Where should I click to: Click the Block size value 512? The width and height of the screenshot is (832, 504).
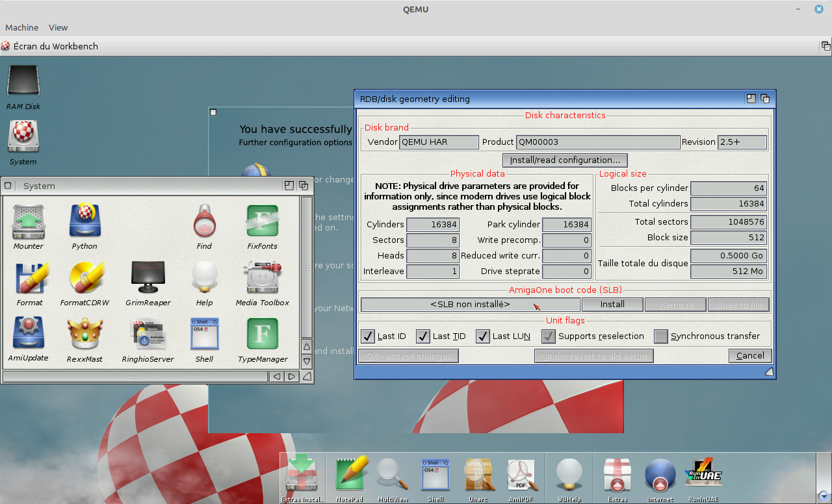click(729, 237)
